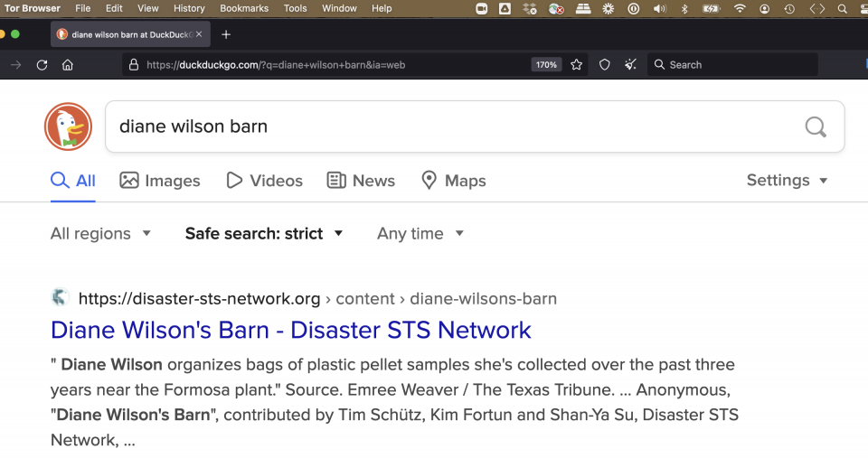The width and height of the screenshot is (868, 468).
Task: Open the Window menu
Action: [x=339, y=8]
